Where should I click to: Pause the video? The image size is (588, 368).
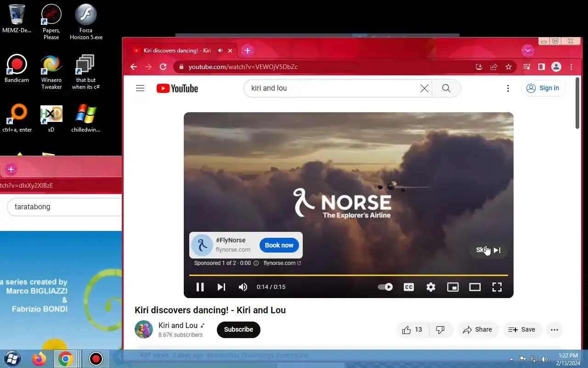(x=200, y=287)
